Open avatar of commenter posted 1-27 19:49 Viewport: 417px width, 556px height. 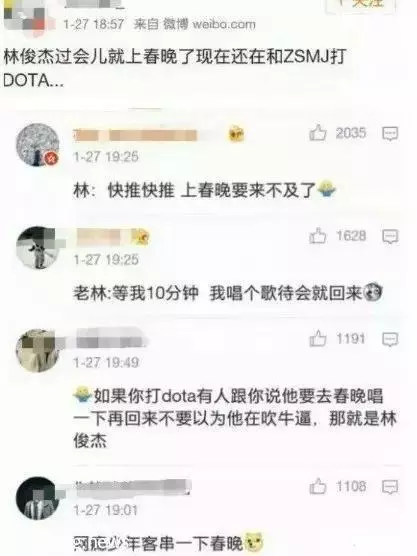[x=38, y=350]
